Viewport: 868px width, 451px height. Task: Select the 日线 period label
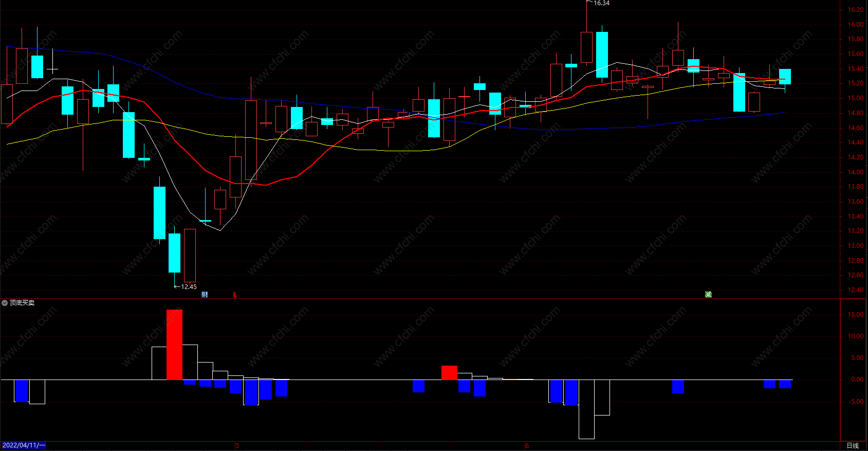(853, 446)
